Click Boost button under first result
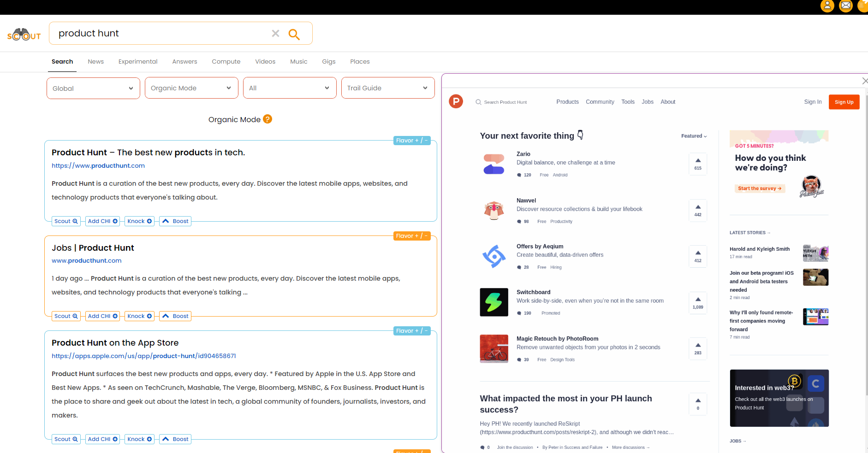The width and height of the screenshot is (868, 453). pos(175,221)
